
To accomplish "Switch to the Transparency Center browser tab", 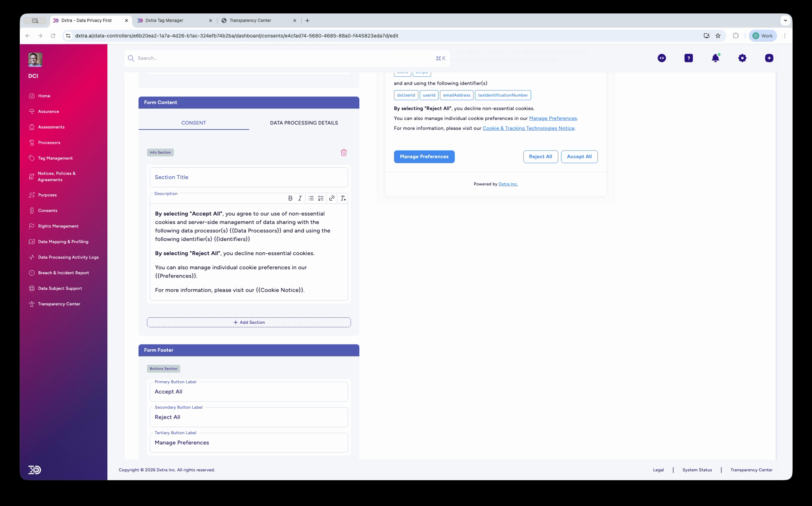I will pos(251,20).
